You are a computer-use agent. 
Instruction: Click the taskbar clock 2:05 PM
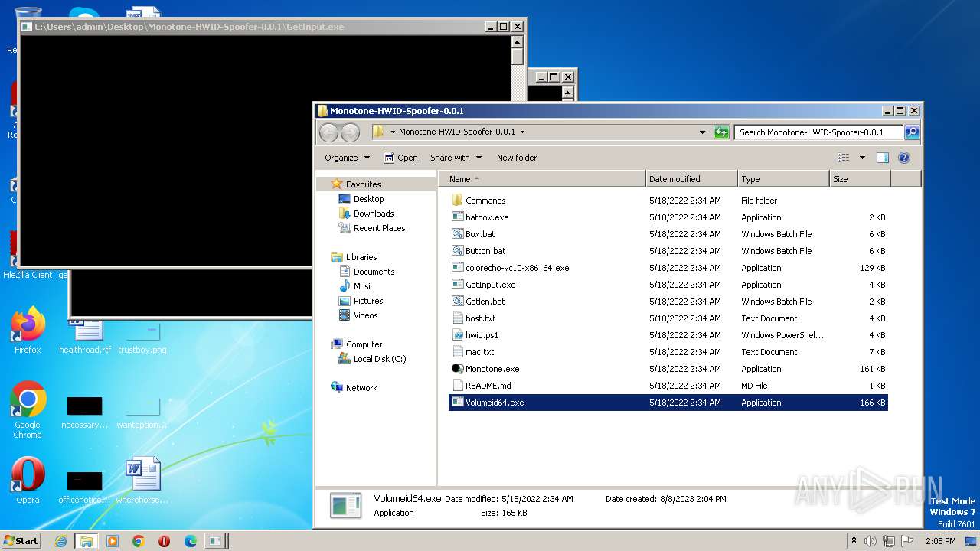pos(940,541)
